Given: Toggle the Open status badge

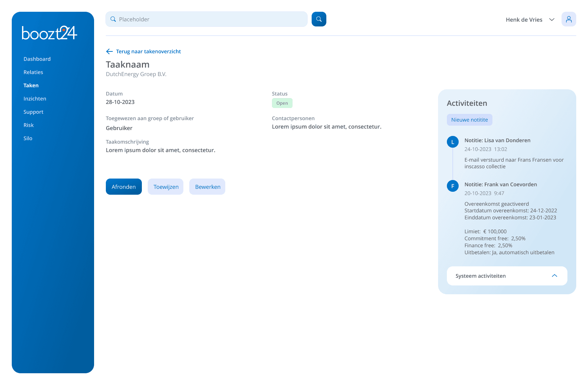Looking at the screenshot, I should click(x=282, y=103).
